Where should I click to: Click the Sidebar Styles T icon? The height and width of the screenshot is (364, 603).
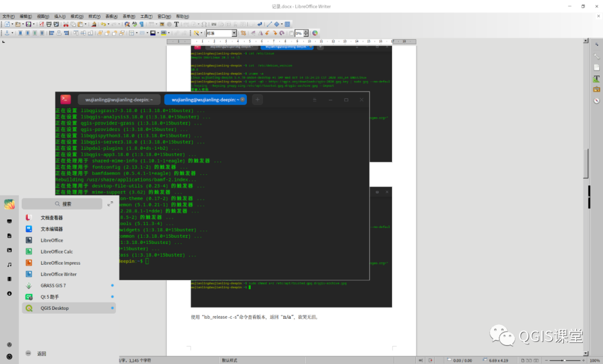[x=596, y=79]
